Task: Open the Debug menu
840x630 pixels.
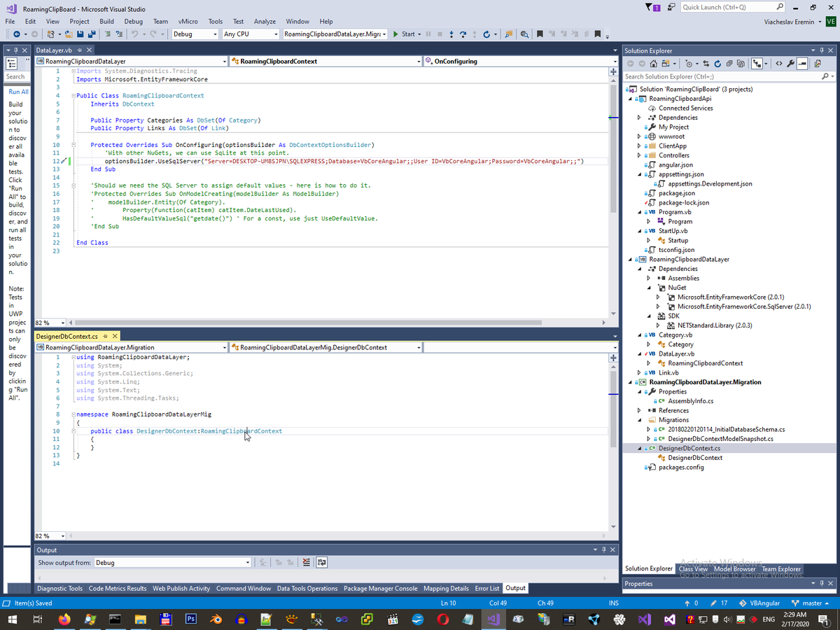Action: coord(133,22)
